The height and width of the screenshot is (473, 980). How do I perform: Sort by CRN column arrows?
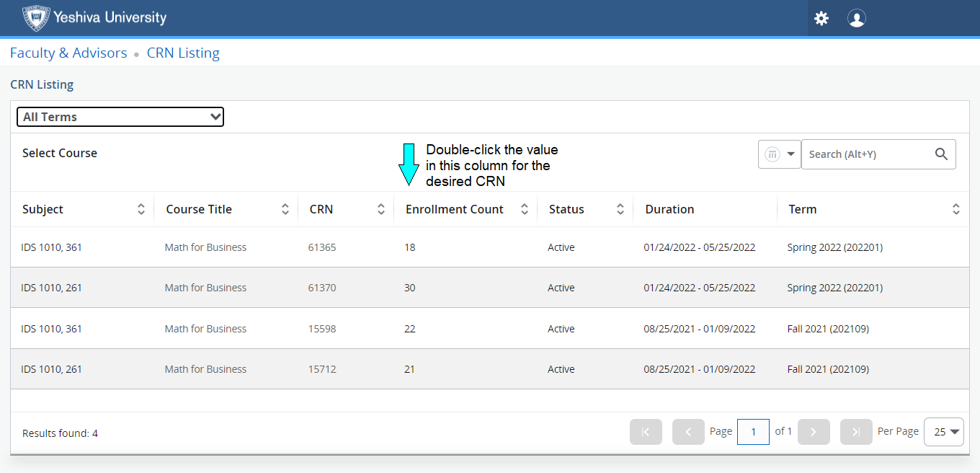click(x=381, y=210)
